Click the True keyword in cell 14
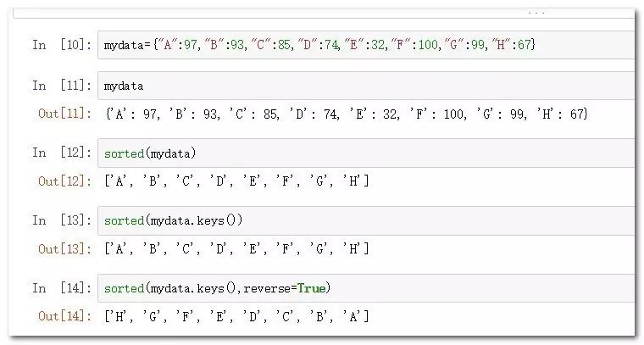 click(314, 289)
